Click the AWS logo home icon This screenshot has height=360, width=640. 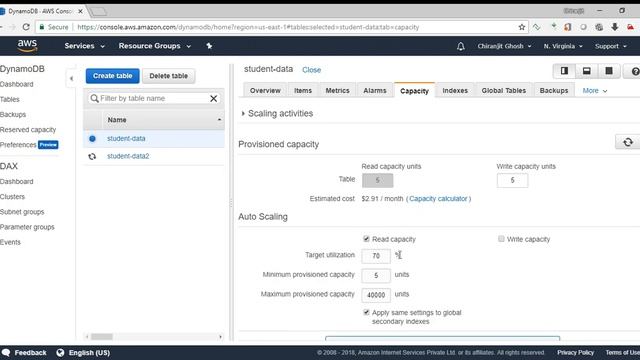coord(27,46)
